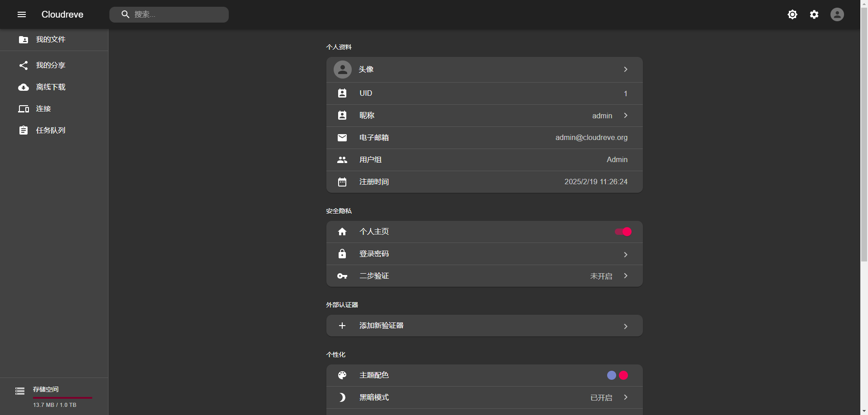
Task: Click the user account avatar in header
Action: [837, 14]
